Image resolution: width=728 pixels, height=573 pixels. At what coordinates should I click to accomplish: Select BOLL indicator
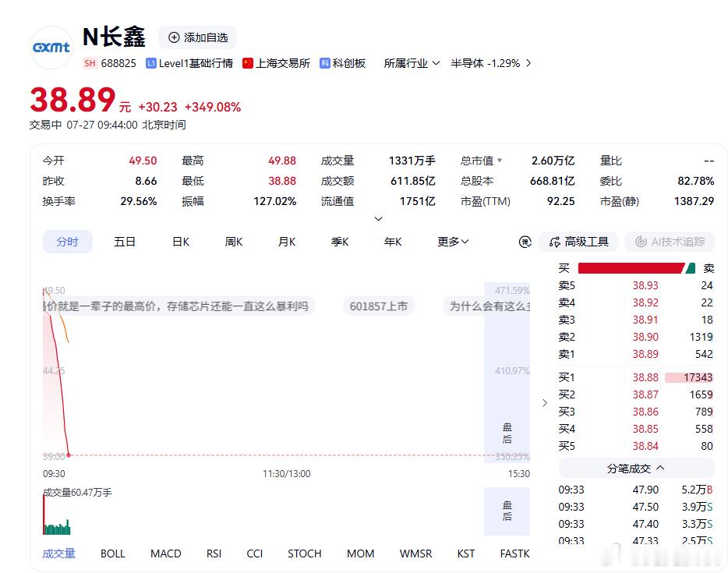113,554
